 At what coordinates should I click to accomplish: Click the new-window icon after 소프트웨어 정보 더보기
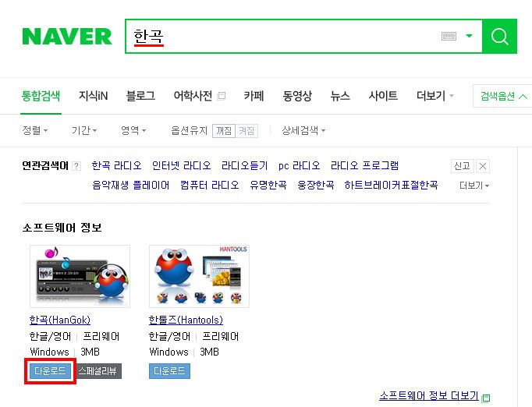[486, 398]
